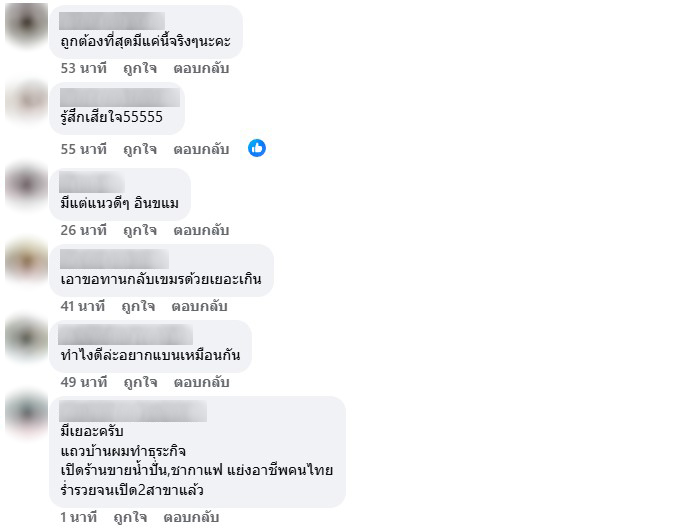The image size is (698, 531).
Task: Reply to the ถูกต้องที่สุด comment
Action: coord(201,68)
